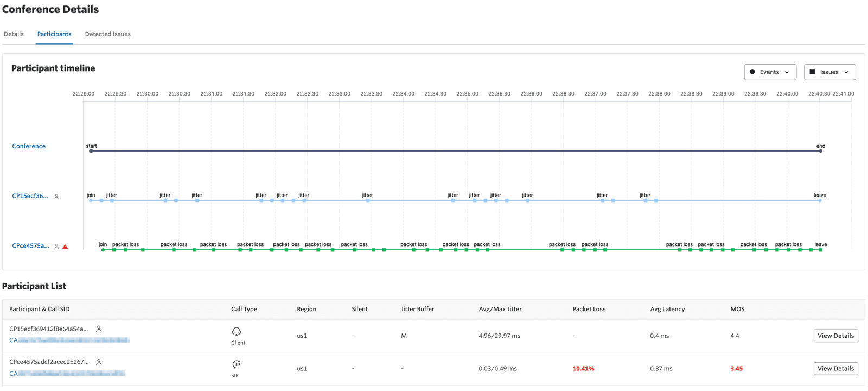868x391 pixels.
Task: Click person icon next to CPce4575a timeline
Action: coord(56,247)
